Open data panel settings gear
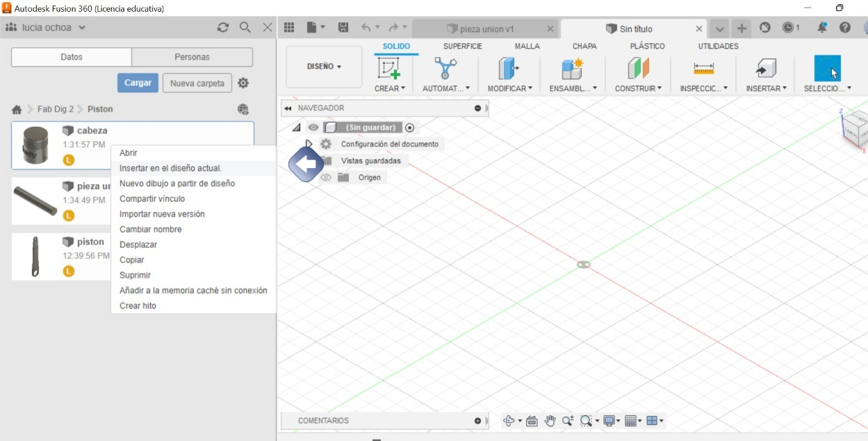 tap(243, 83)
